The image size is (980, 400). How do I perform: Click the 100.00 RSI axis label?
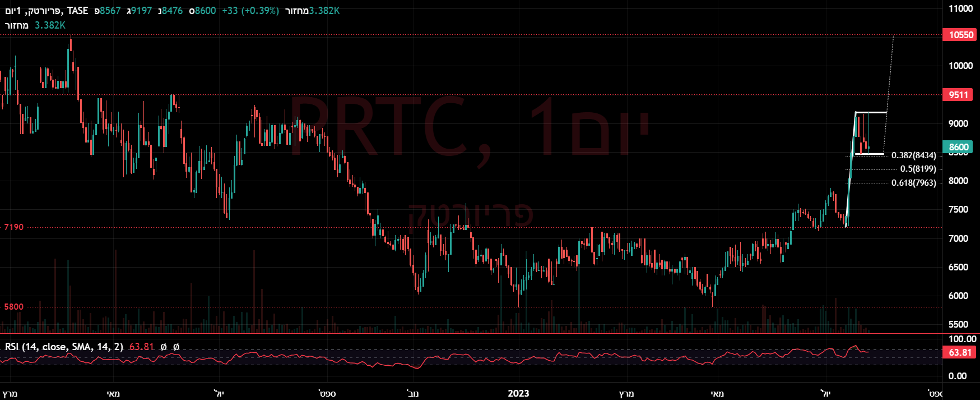[962, 339]
